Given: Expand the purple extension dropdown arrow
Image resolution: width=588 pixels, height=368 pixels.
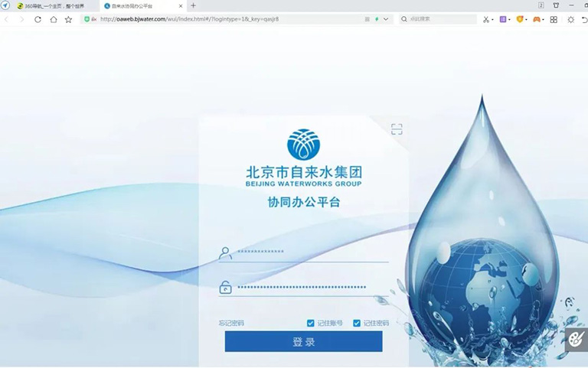Looking at the screenshot, I should (509, 20).
